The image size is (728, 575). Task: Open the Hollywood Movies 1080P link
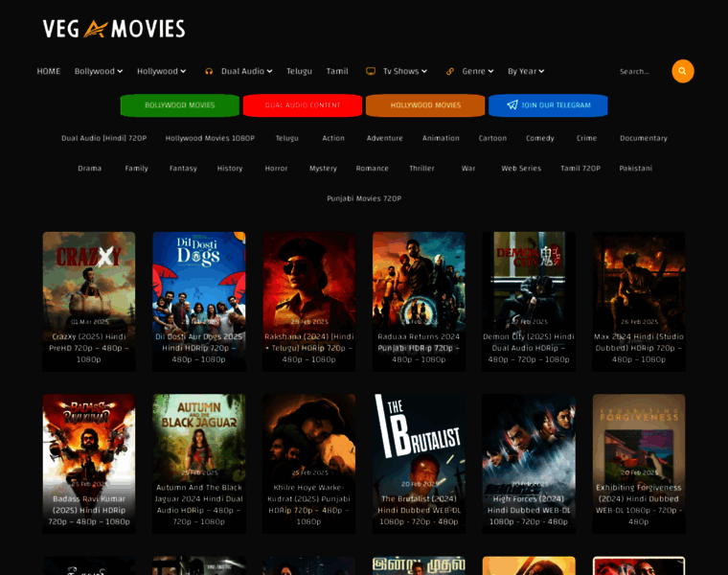[210, 138]
